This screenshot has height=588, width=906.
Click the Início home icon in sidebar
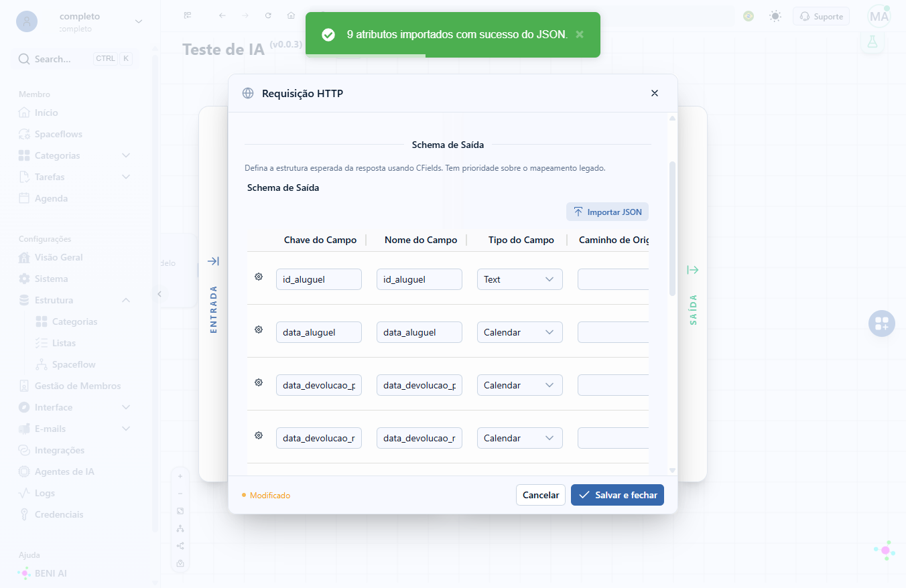click(24, 113)
